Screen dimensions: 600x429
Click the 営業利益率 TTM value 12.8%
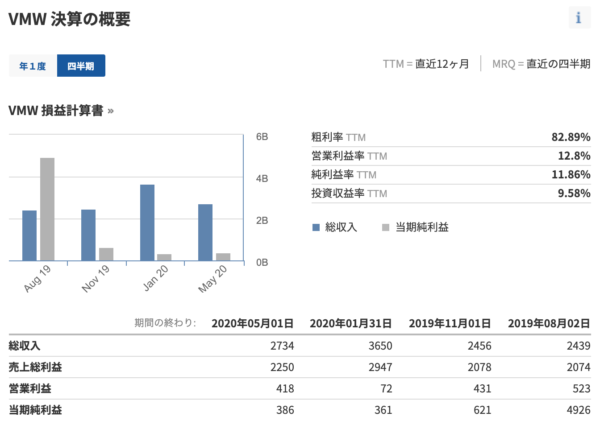[574, 156]
